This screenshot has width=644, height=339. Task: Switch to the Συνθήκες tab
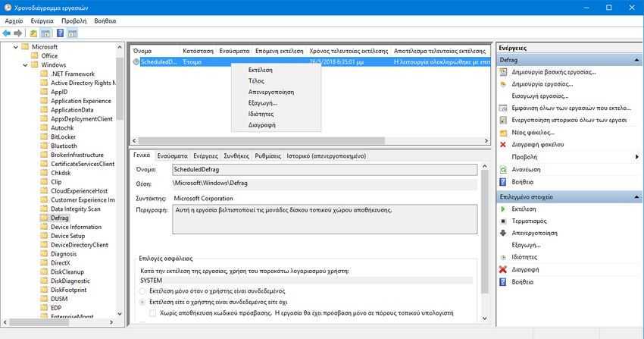click(236, 155)
